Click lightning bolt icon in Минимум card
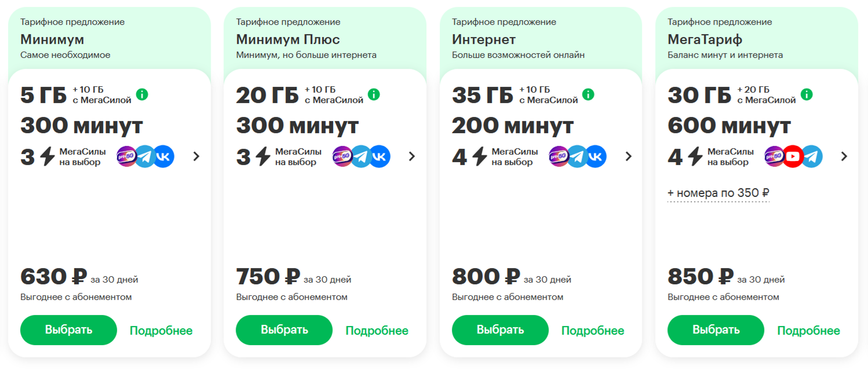Image resolution: width=868 pixels, height=377 pixels. point(48,156)
